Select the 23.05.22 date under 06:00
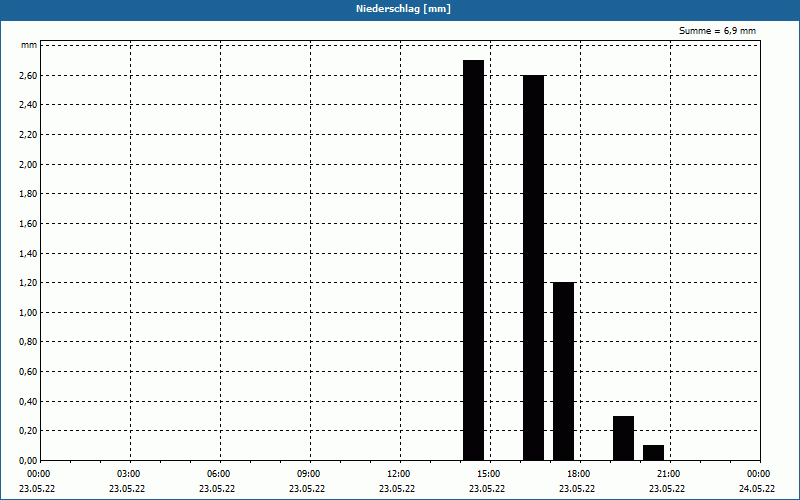This screenshot has height=500, width=800. [x=217, y=489]
